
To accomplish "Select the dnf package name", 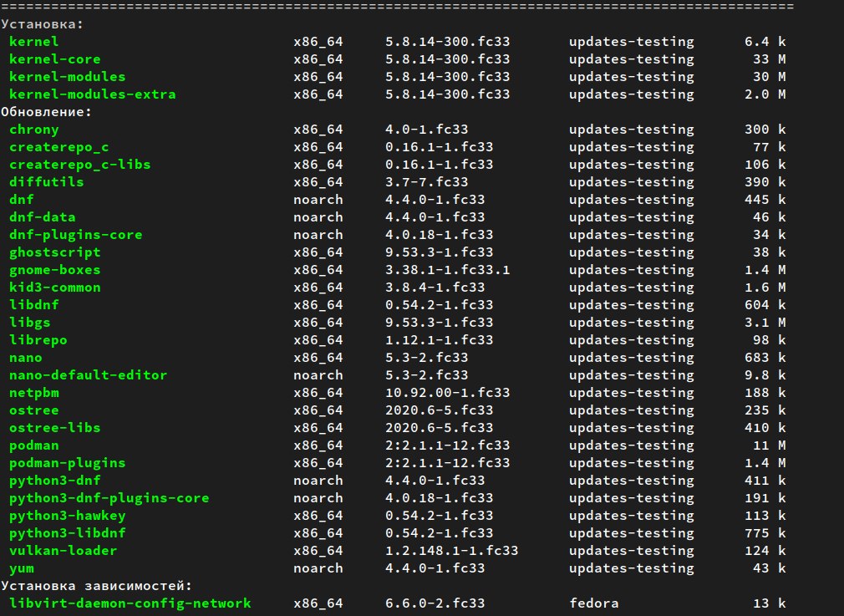I will [22, 200].
